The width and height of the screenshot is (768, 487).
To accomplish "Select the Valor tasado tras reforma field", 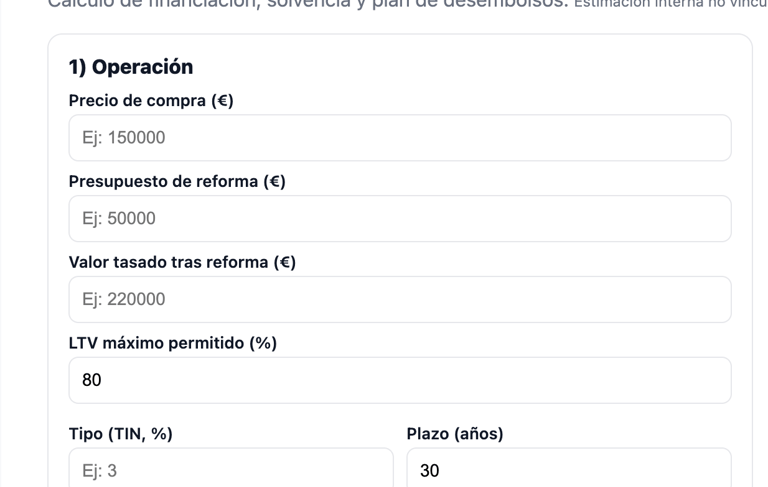I will [x=400, y=299].
